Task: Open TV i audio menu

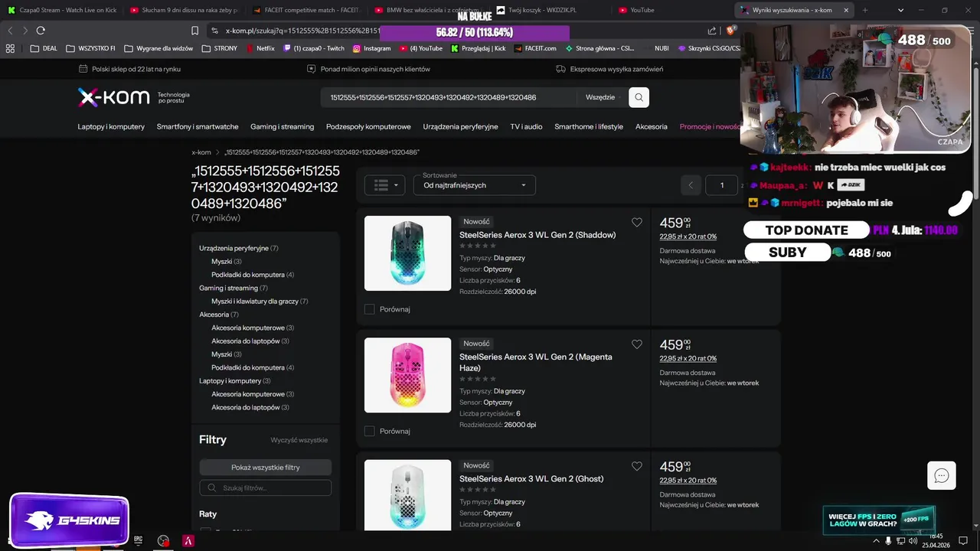Action: click(526, 126)
